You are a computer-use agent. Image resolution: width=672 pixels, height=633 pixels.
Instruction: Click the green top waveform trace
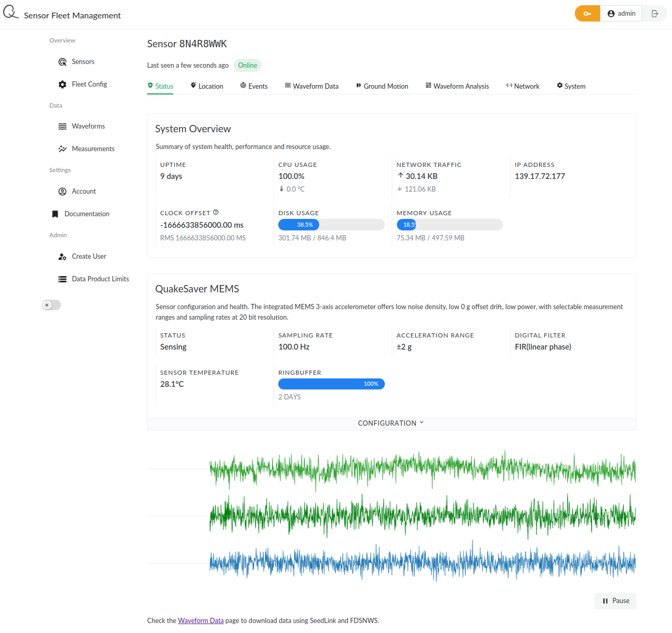[x=423, y=470]
